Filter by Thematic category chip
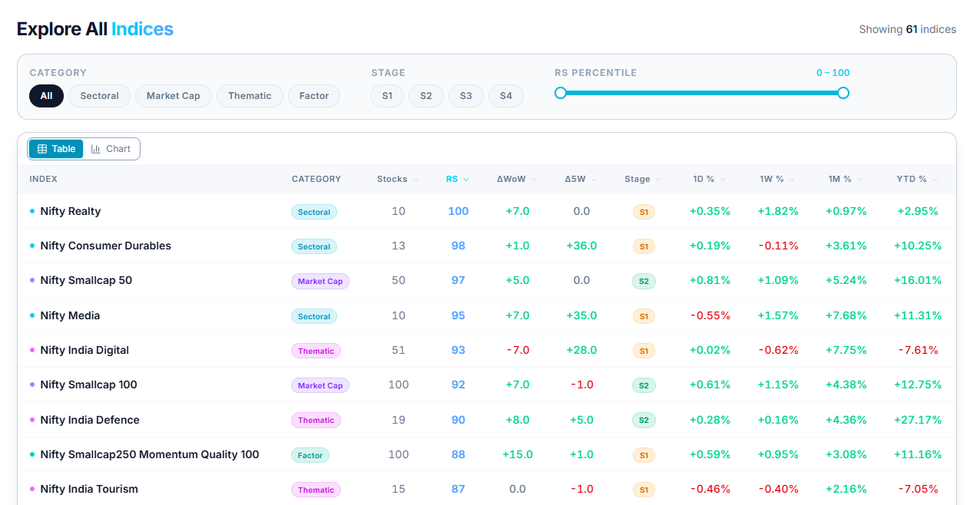Viewport: 980px width, 505px height. click(250, 96)
